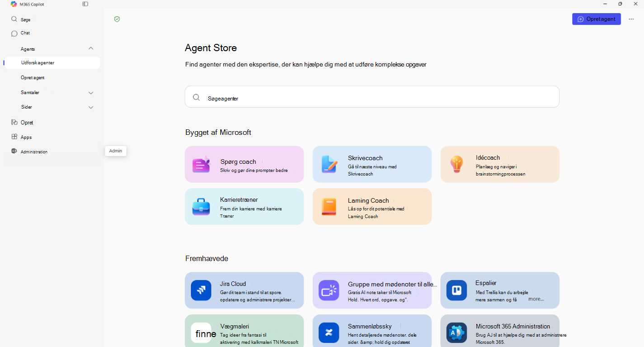Click the Karrieretræner briefcase icon
The height and width of the screenshot is (347, 644).
201,206
